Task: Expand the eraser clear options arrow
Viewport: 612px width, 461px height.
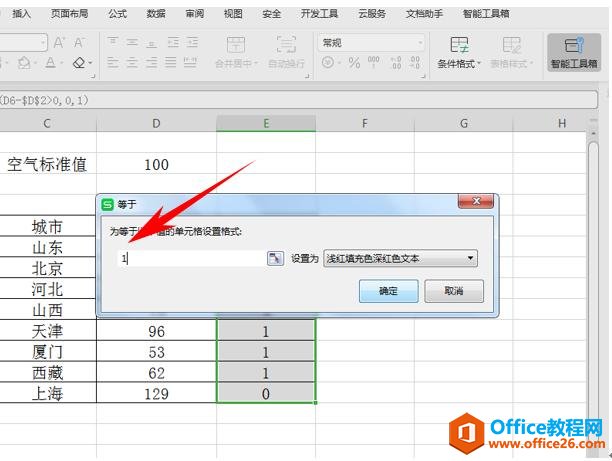Action: coord(90,63)
